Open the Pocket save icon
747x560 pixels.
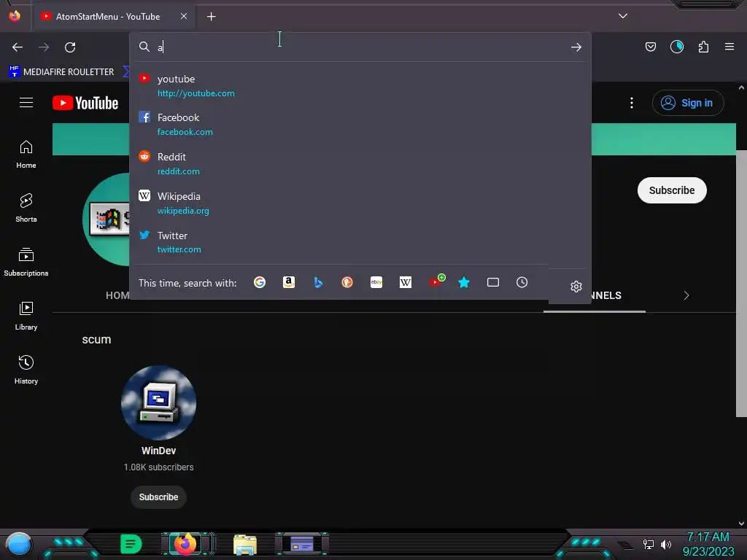(x=650, y=47)
